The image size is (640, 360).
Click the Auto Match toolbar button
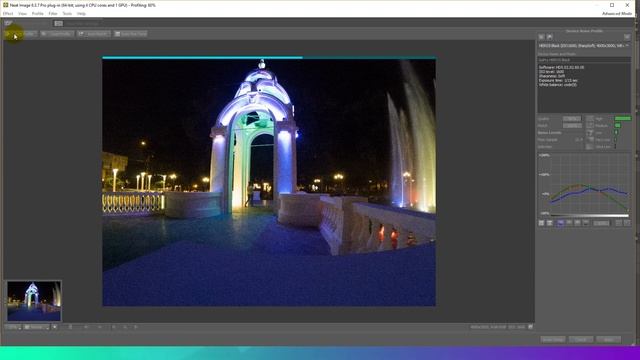93,34
